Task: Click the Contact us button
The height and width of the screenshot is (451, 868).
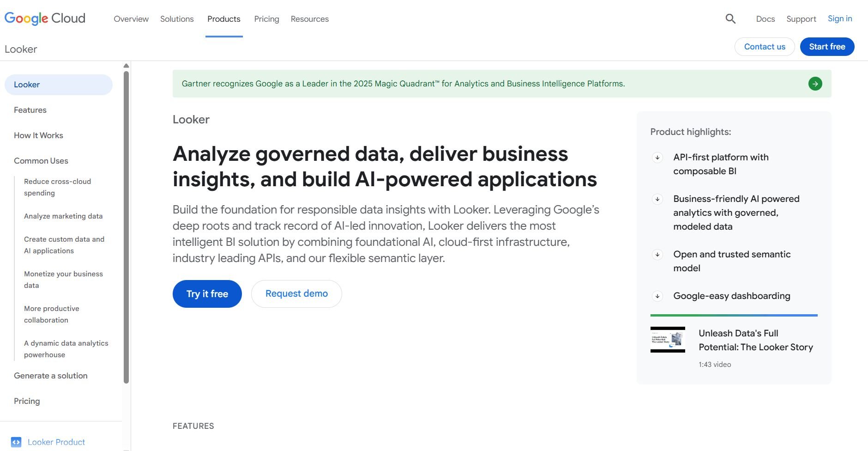Action: coord(764,47)
